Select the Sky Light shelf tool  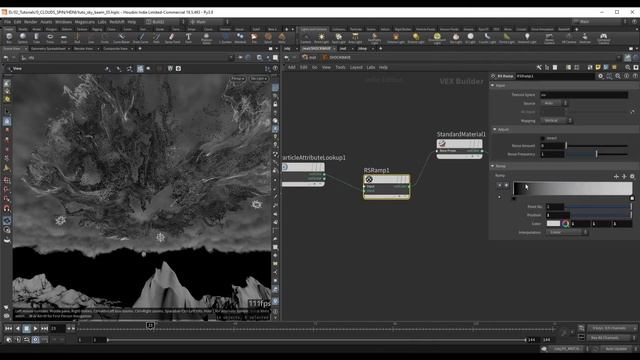[x=456, y=38]
